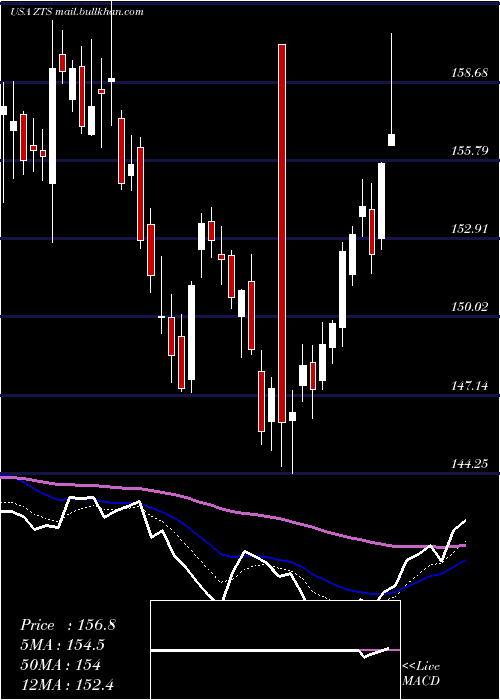Click the <<Live MACD label

click(421, 673)
